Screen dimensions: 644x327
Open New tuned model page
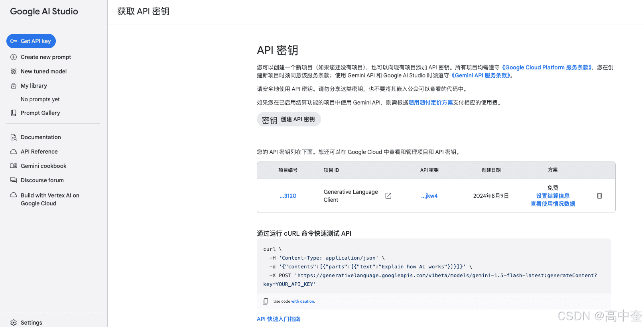click(44, 71)
